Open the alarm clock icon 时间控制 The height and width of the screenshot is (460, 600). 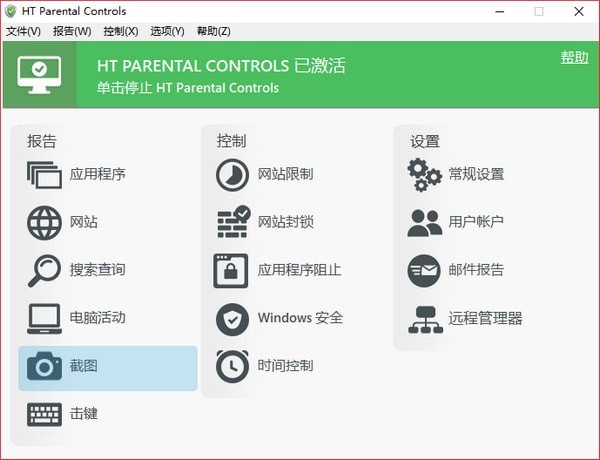[232, 366]
